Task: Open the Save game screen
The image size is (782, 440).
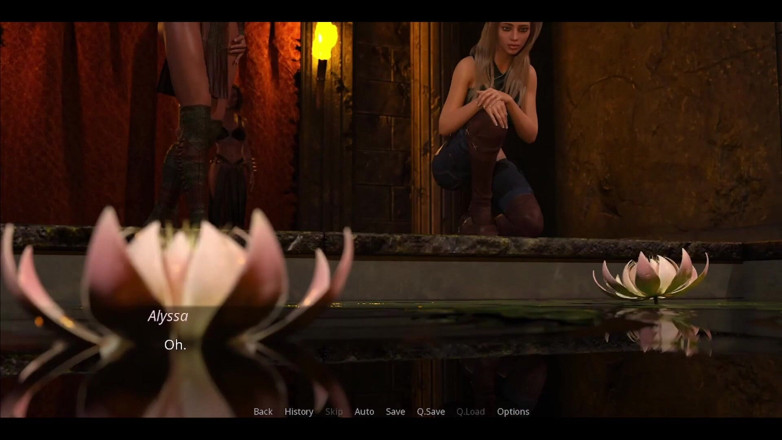Action: 395,412
